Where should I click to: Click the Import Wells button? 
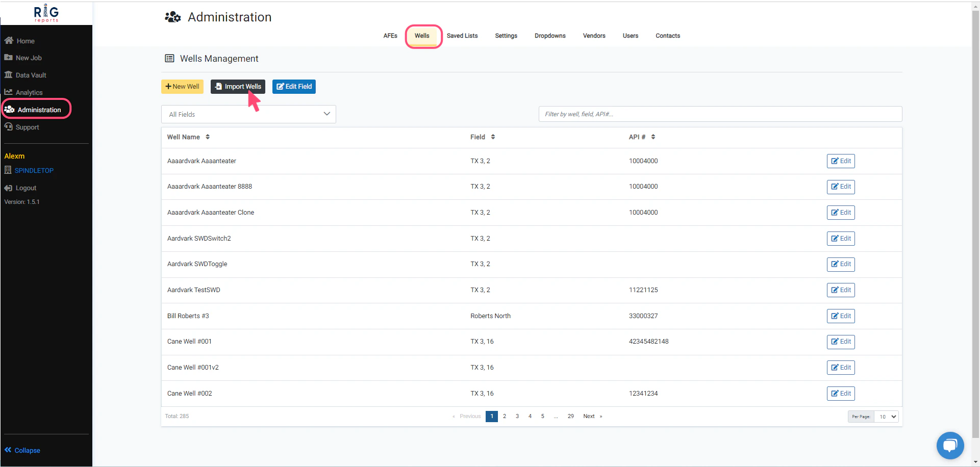point(238,87)
